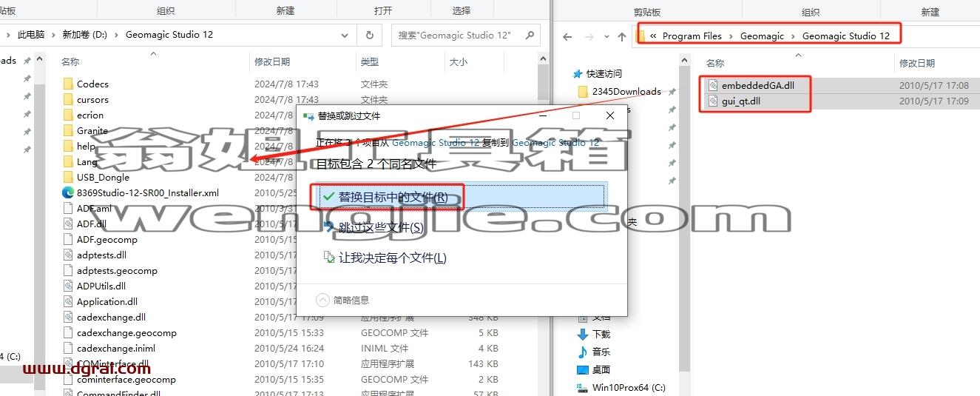Select cadexchange.dll file name

point(111,317)
